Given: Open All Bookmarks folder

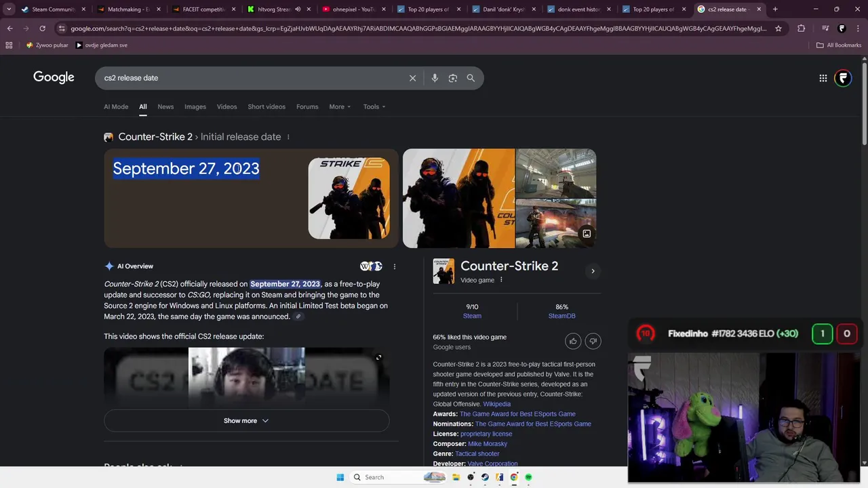Looking at the screenshot, I should tap(839, 45).
